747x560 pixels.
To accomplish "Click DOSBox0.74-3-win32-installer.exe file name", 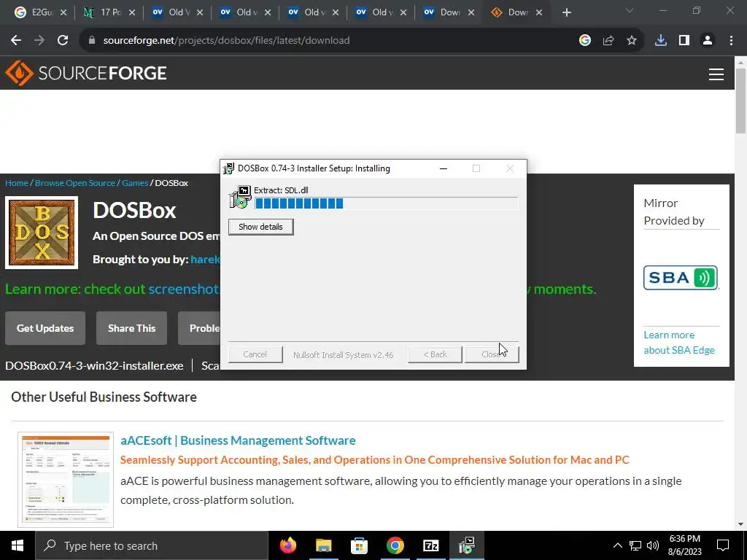I will tap(94, 366).
